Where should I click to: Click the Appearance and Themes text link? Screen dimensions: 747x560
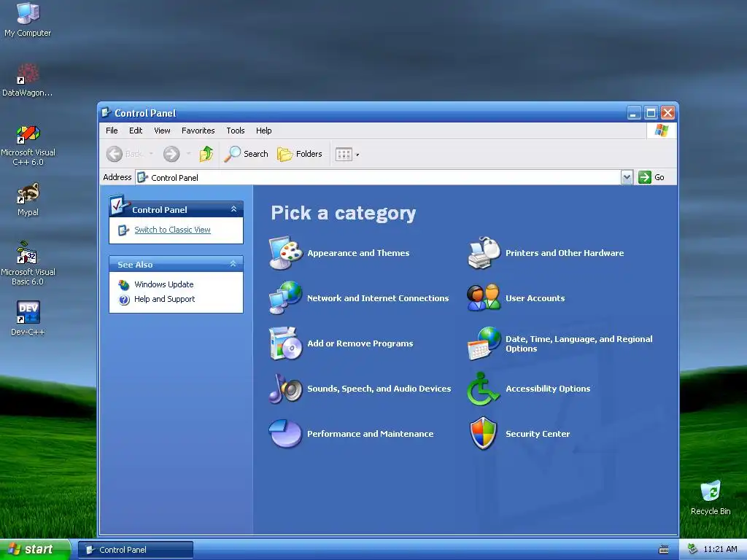(358, 253)
